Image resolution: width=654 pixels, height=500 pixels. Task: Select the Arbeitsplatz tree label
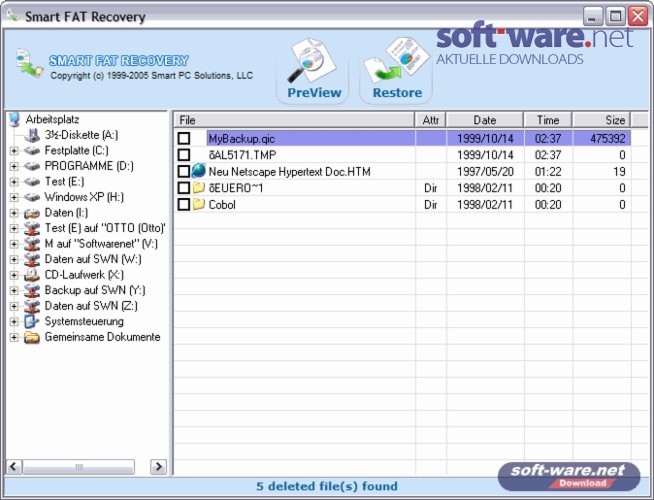[53, 120]
